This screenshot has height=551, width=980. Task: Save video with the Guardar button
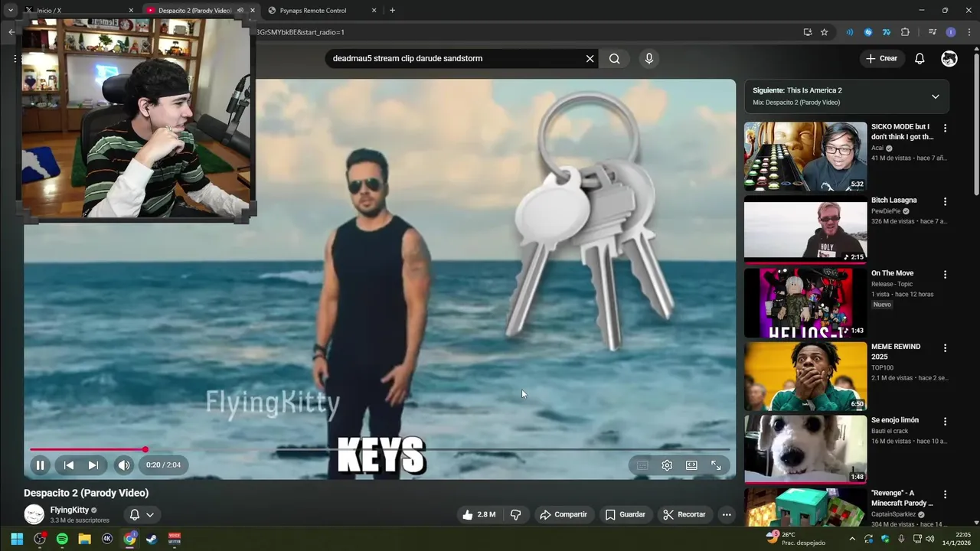(x=625, y=514)
